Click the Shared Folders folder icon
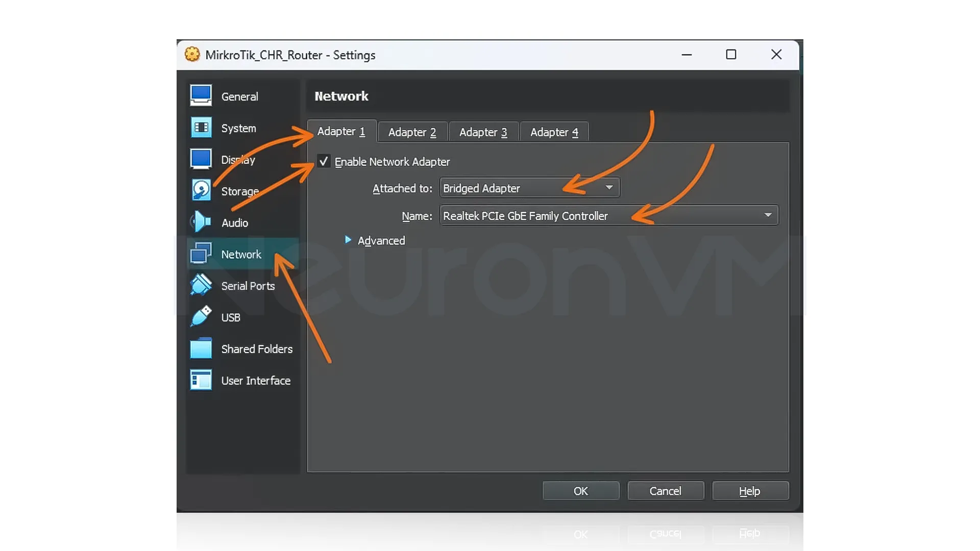This screenshot has height=551, width=980. 201,348
